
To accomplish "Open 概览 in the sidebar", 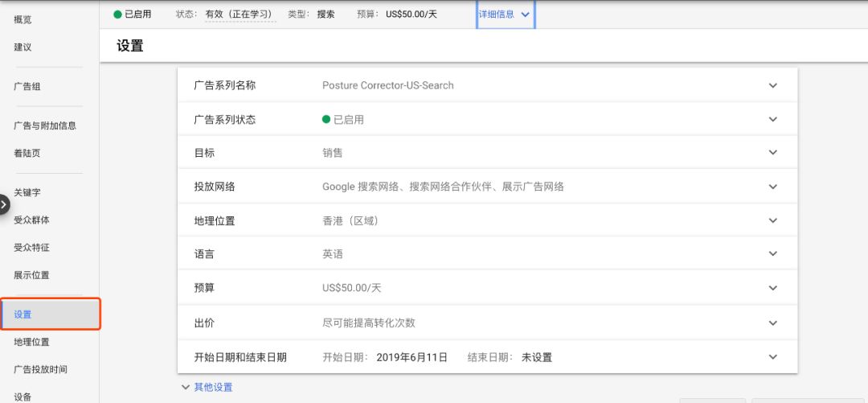I will 23,19.
